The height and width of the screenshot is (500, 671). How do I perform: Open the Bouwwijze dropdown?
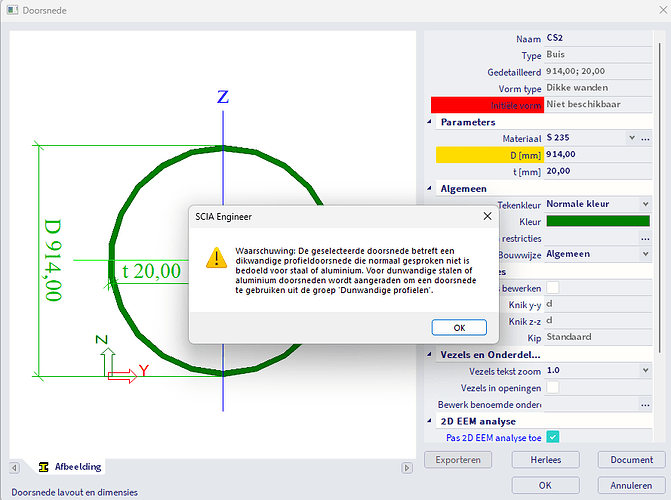(645, 254)
